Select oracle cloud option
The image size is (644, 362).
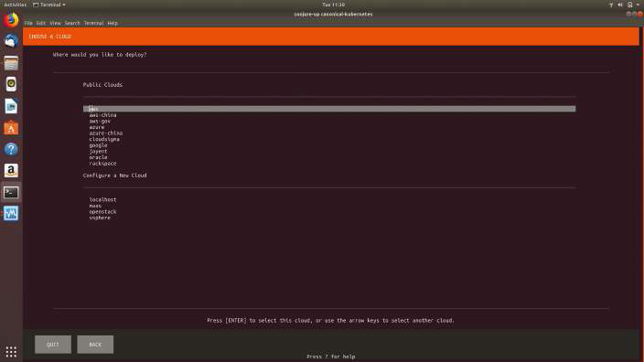98,157
